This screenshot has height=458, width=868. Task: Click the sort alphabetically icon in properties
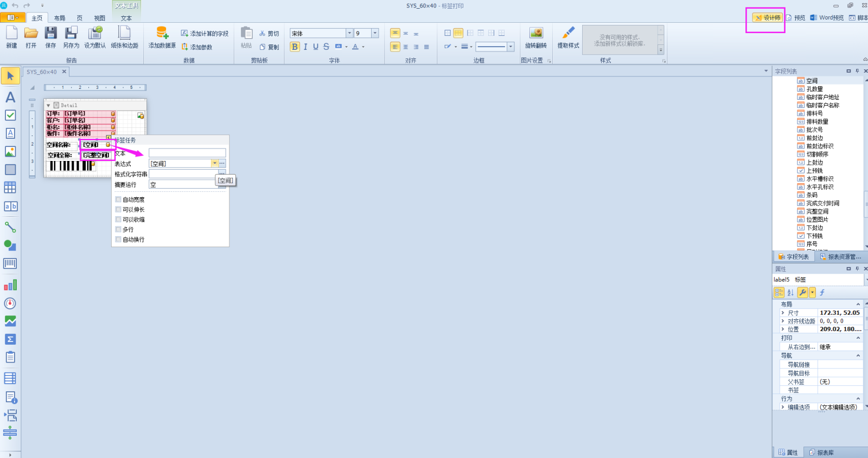(x=790, y=293)
